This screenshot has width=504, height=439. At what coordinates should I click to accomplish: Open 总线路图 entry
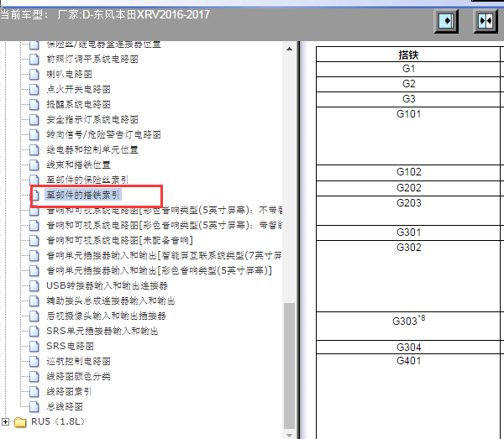65,406
